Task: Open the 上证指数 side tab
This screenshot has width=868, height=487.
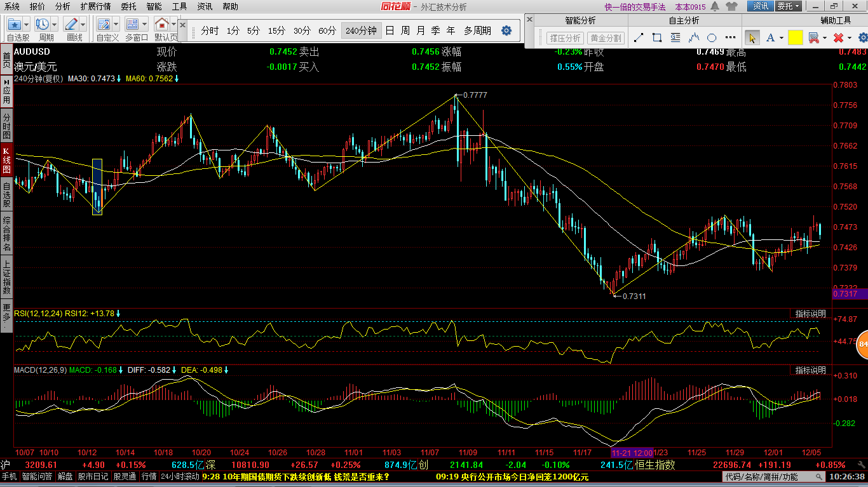Action: [6, 277]
